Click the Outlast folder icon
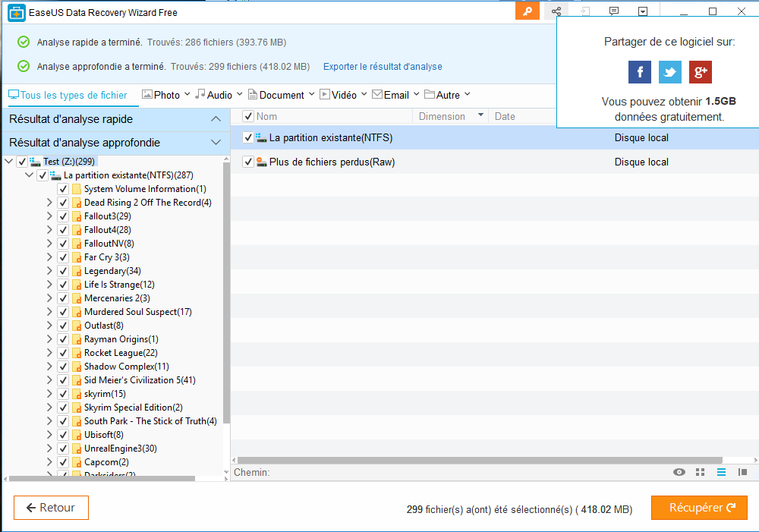This screenshot has width=759, height=532. pos(77,326)
